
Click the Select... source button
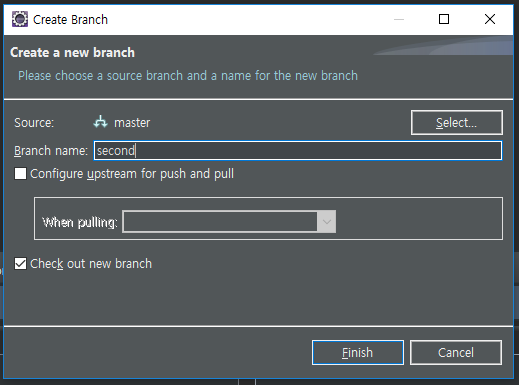point(457,123)
